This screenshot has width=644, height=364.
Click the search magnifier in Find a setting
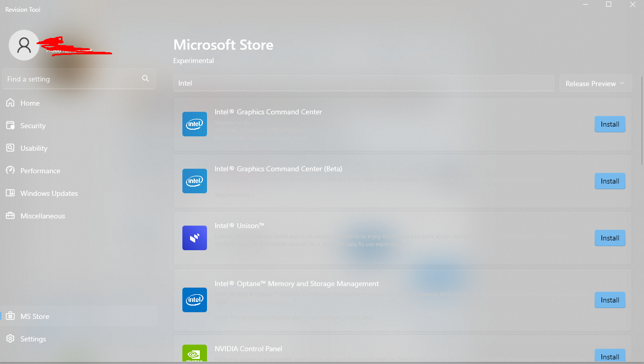146,78
